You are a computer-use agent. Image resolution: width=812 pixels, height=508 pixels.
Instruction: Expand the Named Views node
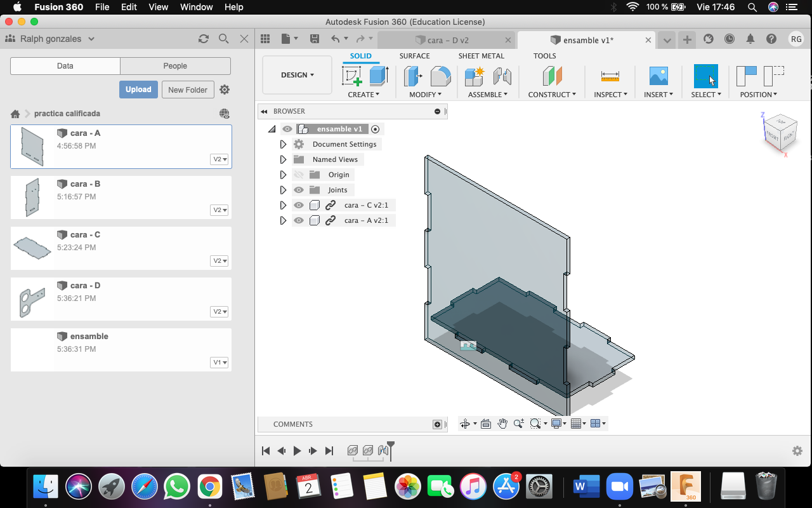click(x=283, y=159)
